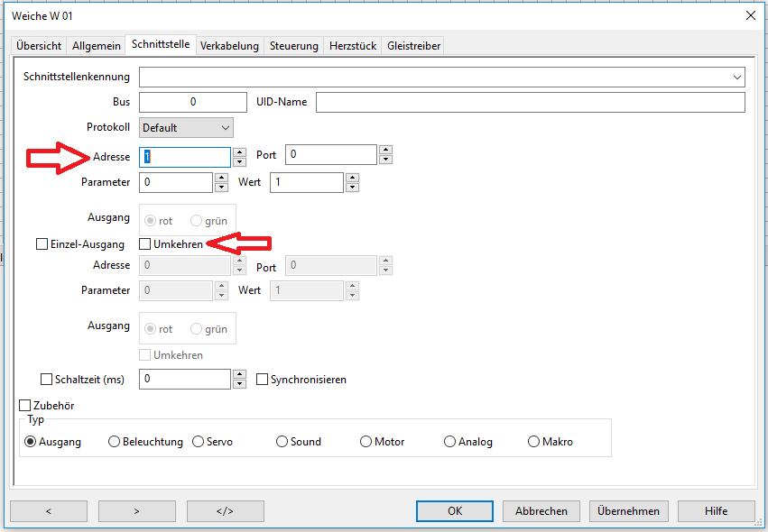Click the Übernehmen button
Viewport: 768px width, 532px height.
click(x=628, y=510)
